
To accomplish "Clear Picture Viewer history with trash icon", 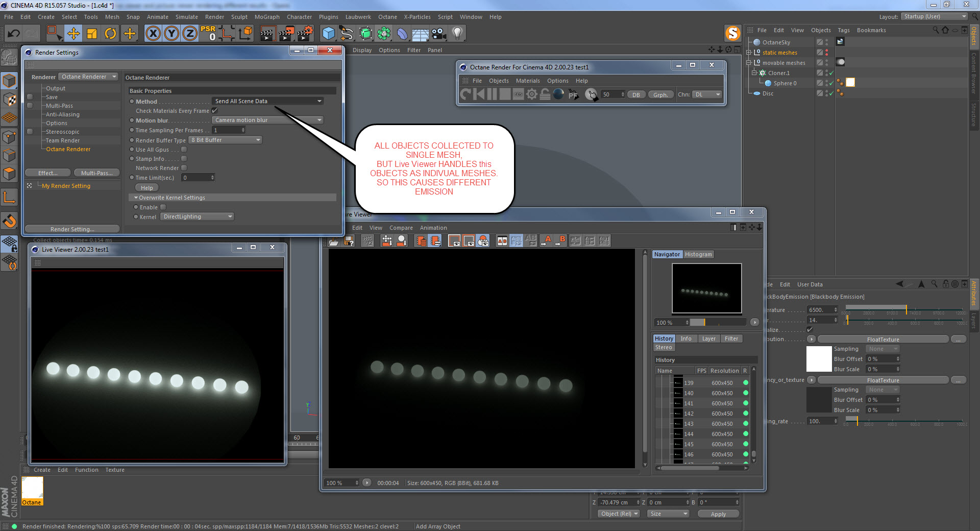I will (x=421, y=241).
